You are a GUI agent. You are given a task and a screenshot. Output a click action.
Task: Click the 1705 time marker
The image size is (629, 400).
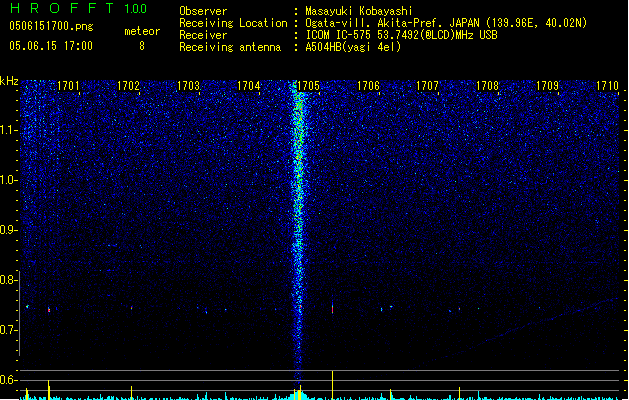click(308, 86)
